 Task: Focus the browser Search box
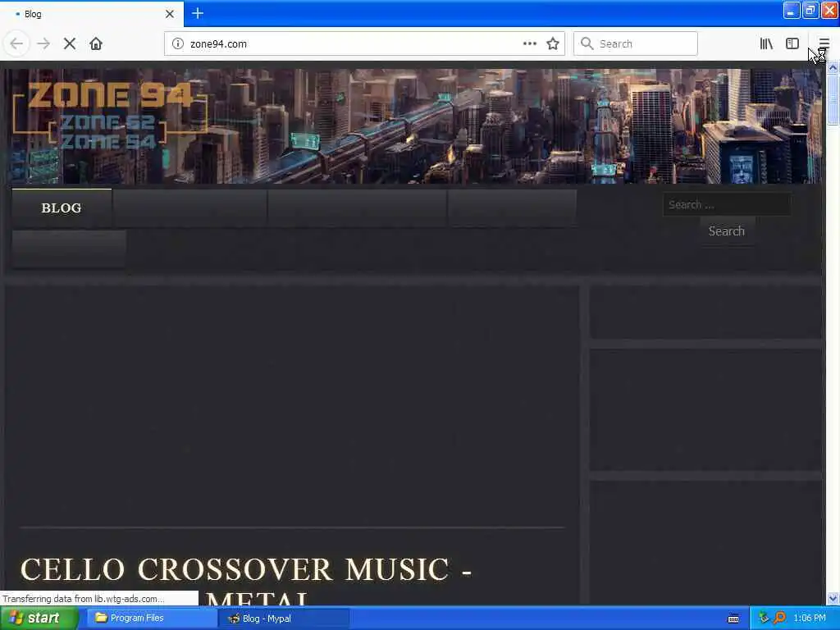pos(636,43)
